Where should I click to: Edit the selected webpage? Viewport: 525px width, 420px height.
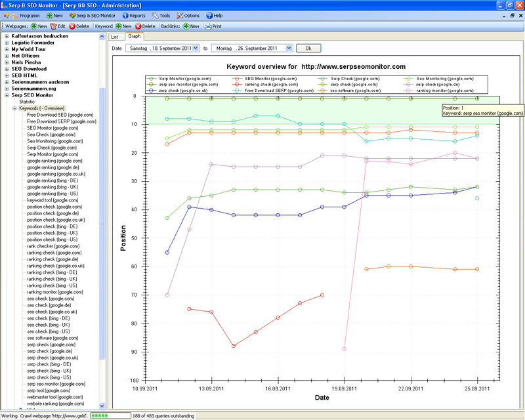tap(58, 26)
